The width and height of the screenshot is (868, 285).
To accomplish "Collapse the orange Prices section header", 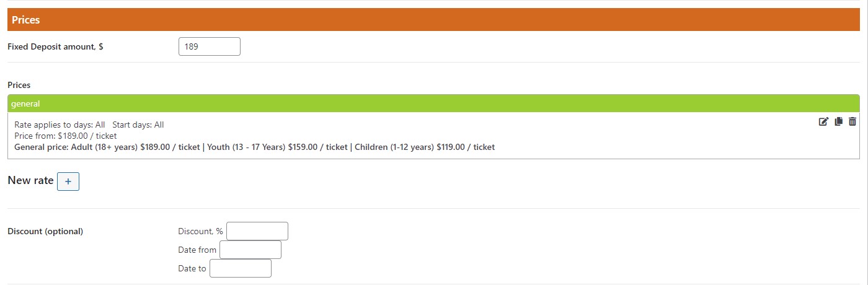I will (x=433, y=20).
